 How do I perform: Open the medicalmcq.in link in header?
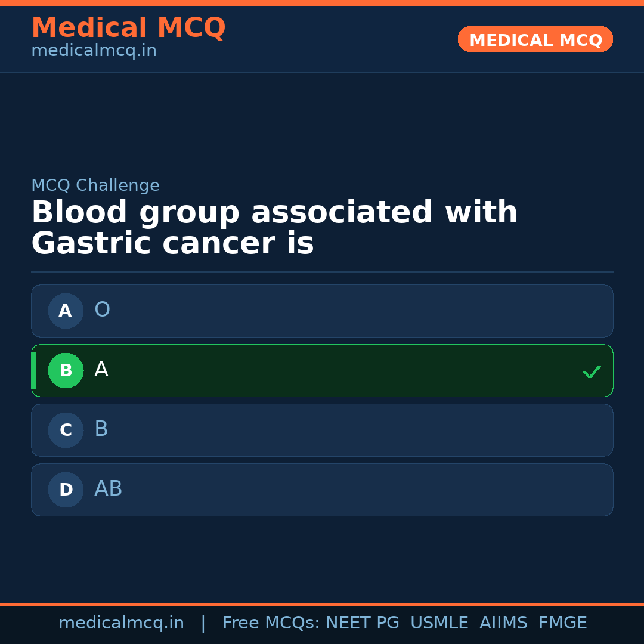tap(93, 50)
